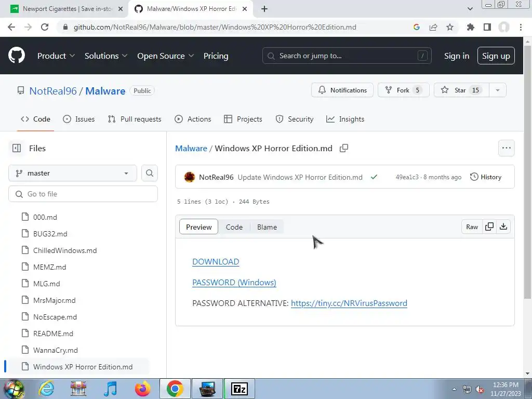Image resolution: width=532 pixels, height=399 pixels.
Task: Open the Actions tab
Action: pyautogui.click(x=193, y=119)
